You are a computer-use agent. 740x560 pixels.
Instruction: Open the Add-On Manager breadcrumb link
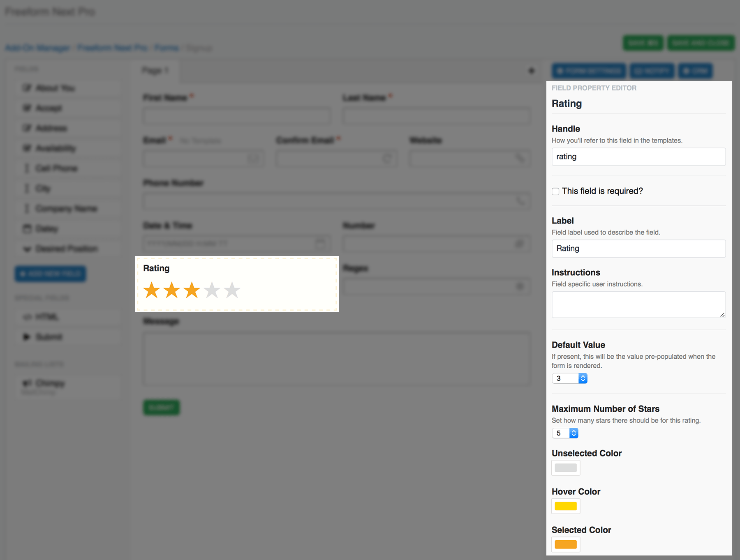coord(37,48)
